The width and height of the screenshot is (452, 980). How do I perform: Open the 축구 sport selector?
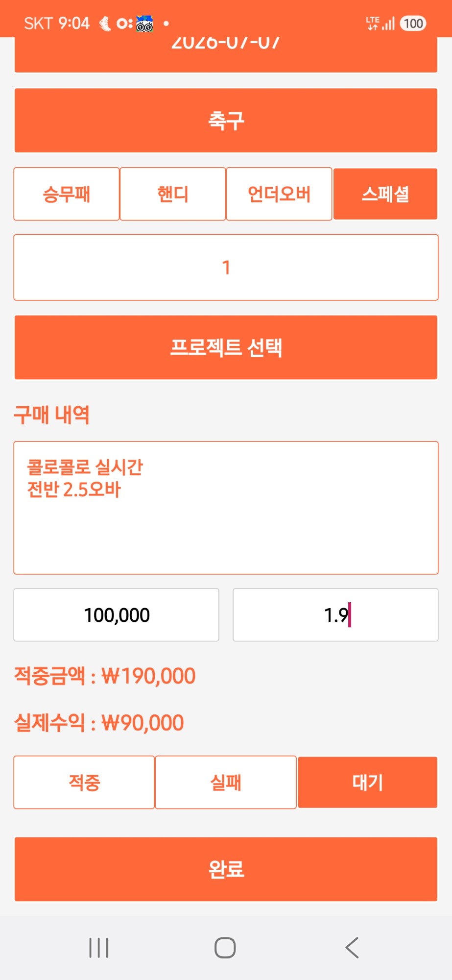click(226, 120)
